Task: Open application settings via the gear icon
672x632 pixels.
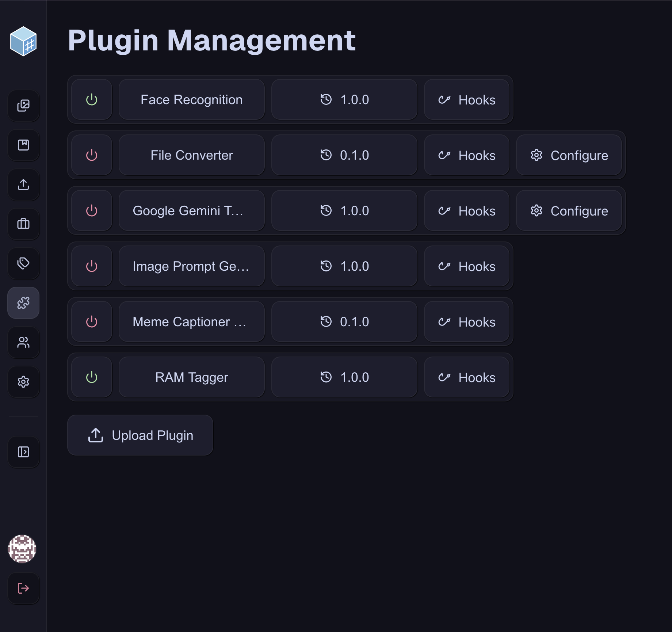Action: (x=23, y=382)
